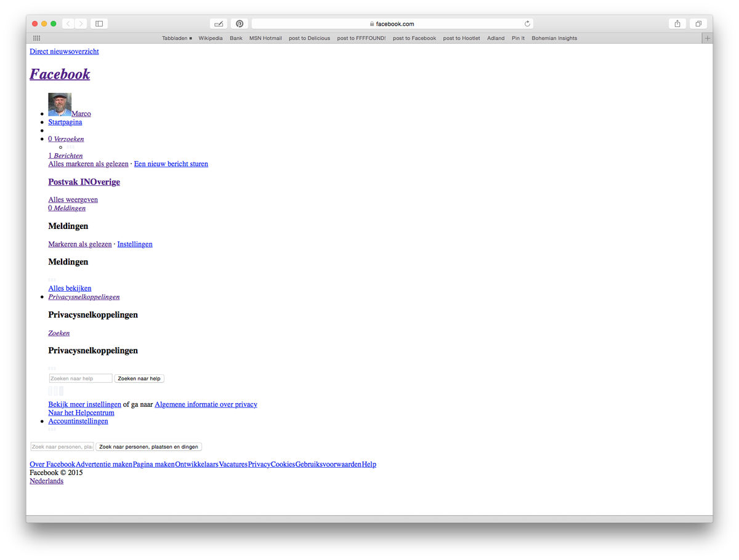Open the Bank bookmark

pyautogui.click(x=236, y=38)
